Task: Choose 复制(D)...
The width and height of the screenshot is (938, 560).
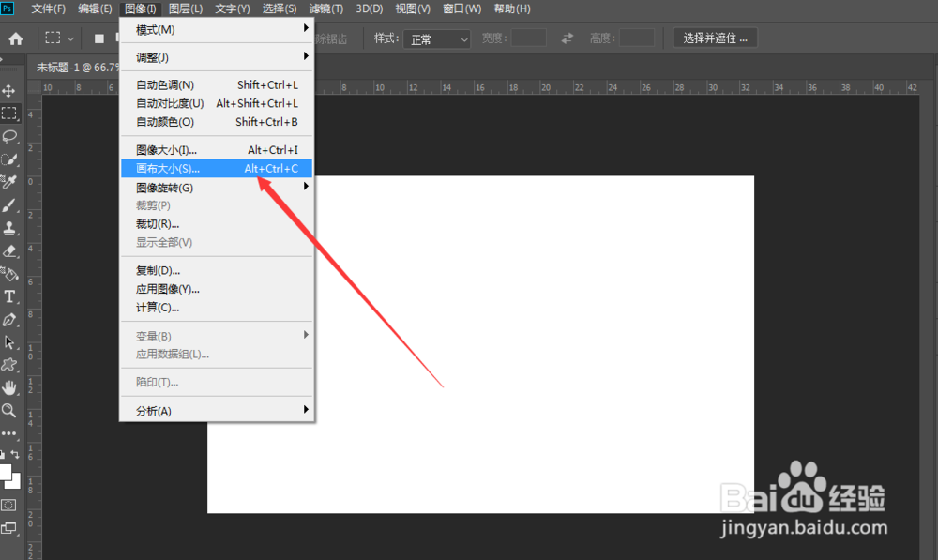Action: pyautogui.click(x=217, y=271)
